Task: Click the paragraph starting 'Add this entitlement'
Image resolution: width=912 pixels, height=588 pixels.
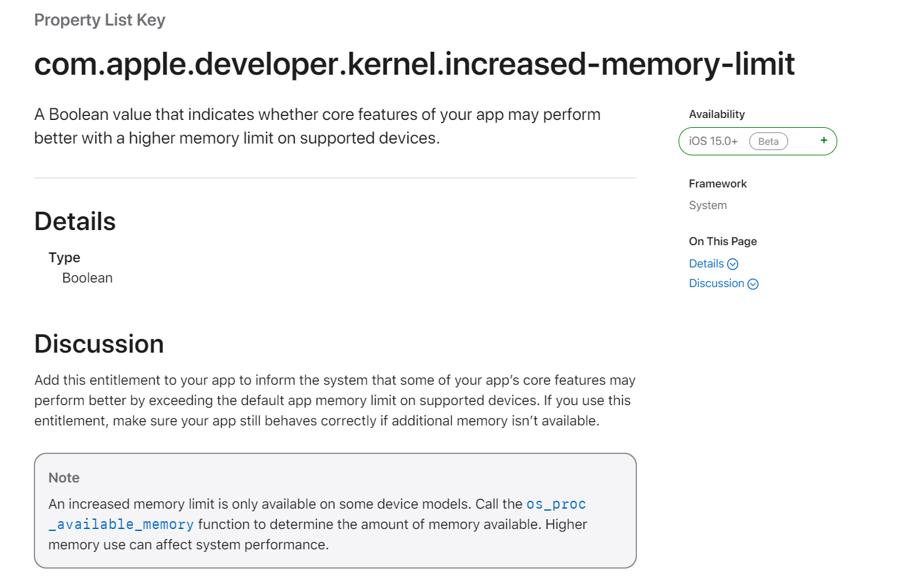Action: pos(334,401)
